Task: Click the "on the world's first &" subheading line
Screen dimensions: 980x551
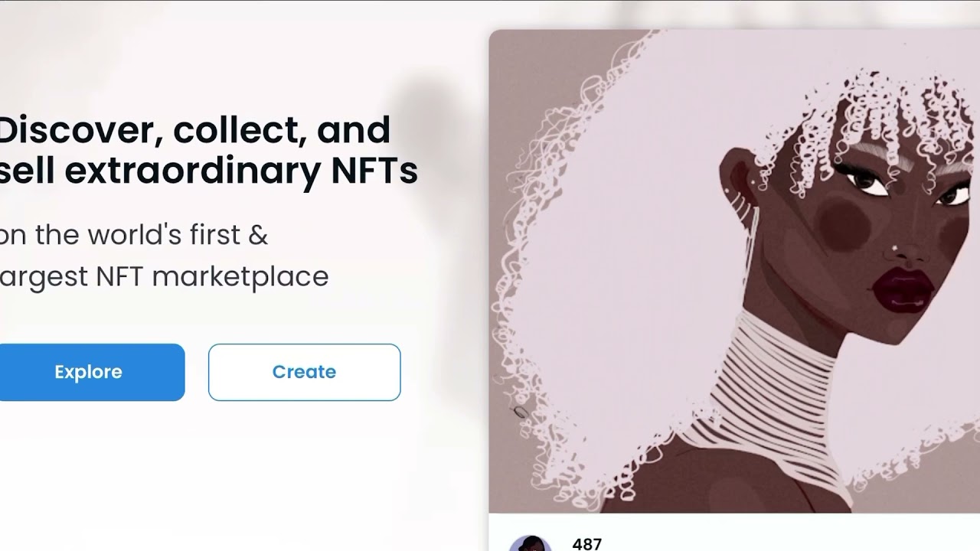Action: pos(134,235)
